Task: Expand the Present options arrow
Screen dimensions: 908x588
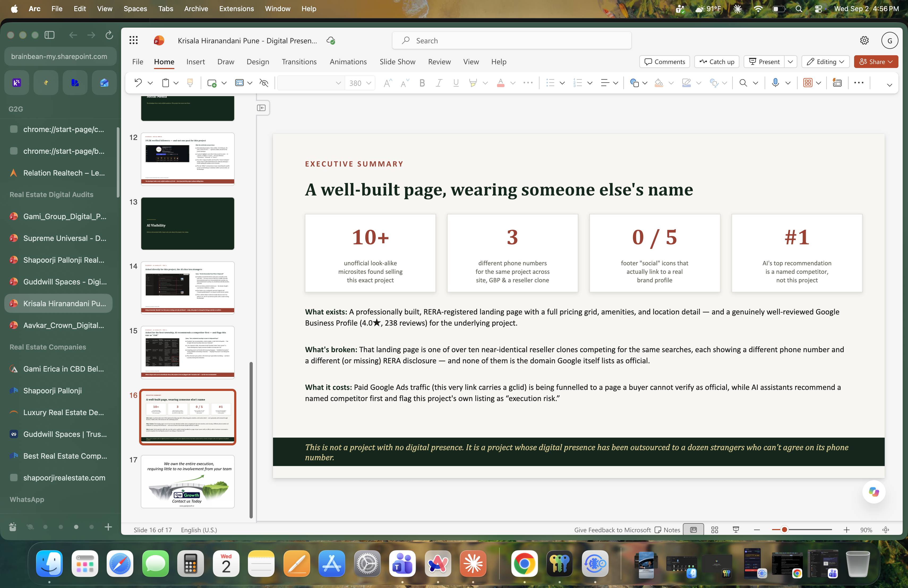Action: (790, 62)
